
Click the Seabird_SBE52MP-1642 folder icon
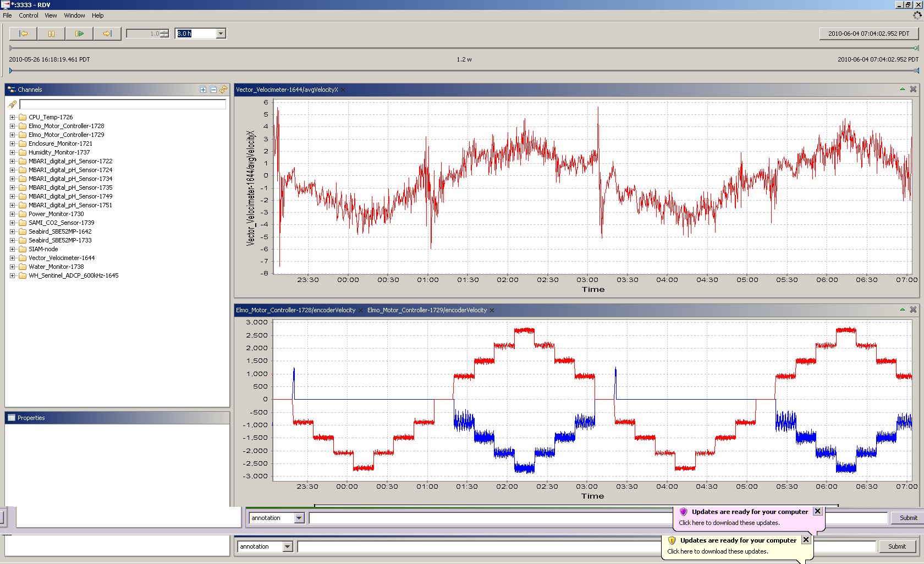tap(23, 231)
